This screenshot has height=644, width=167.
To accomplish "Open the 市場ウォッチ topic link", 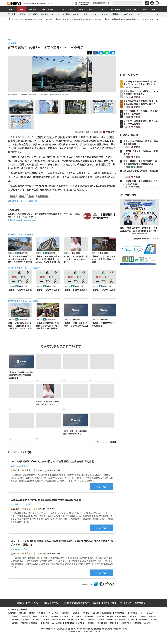I will pyautogui.click(x=128, y=14).
